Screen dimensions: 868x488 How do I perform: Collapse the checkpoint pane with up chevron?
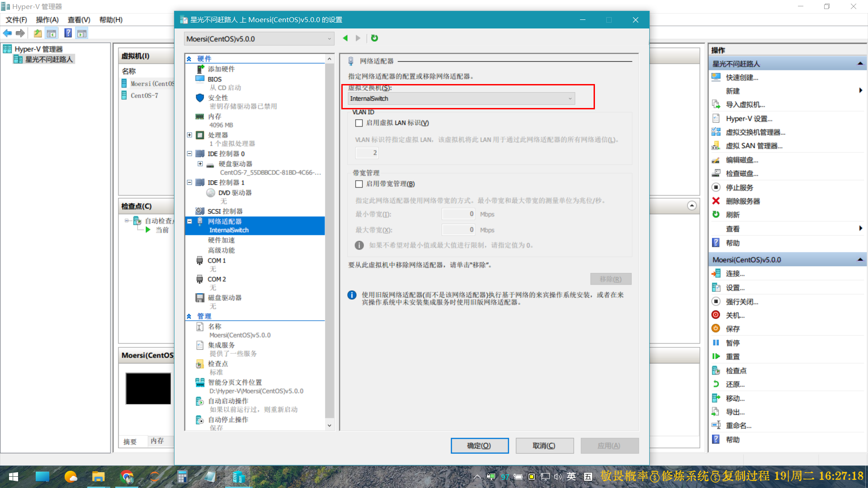click(x=692, y=206)
